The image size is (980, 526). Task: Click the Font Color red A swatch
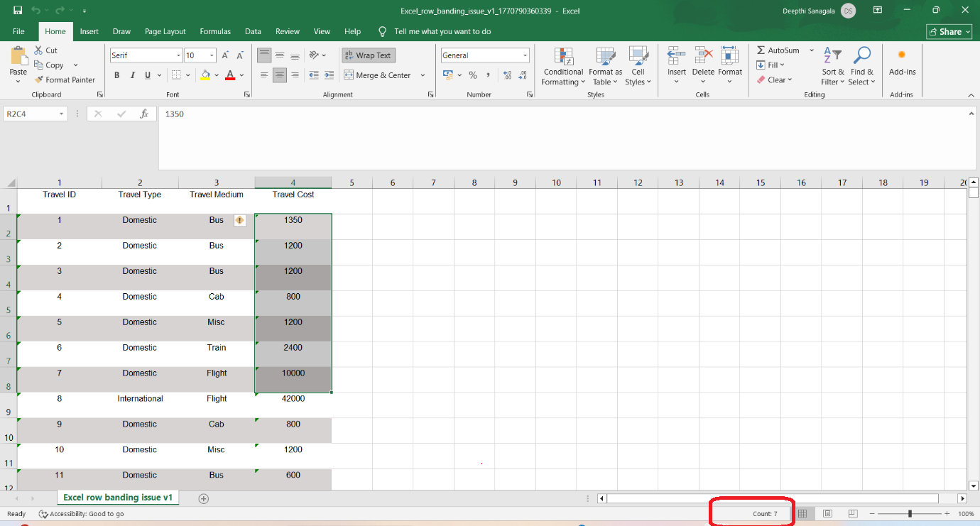tap(230, 75)
